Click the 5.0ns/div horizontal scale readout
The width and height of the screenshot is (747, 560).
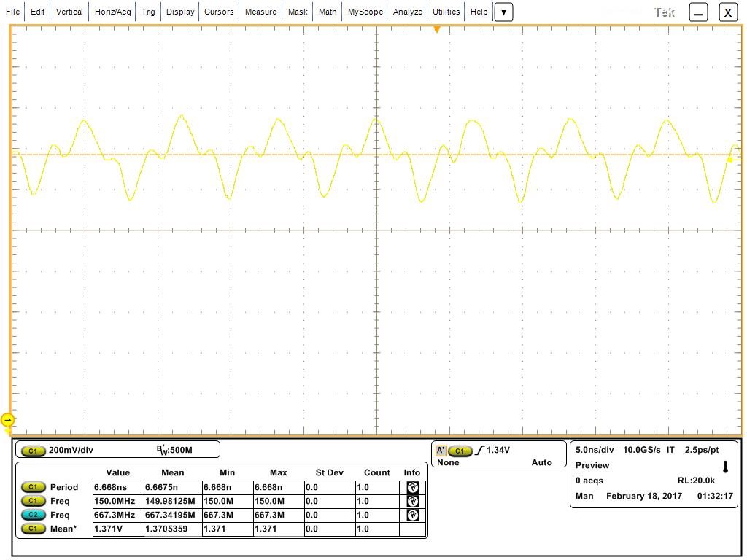tap(595, 450)
